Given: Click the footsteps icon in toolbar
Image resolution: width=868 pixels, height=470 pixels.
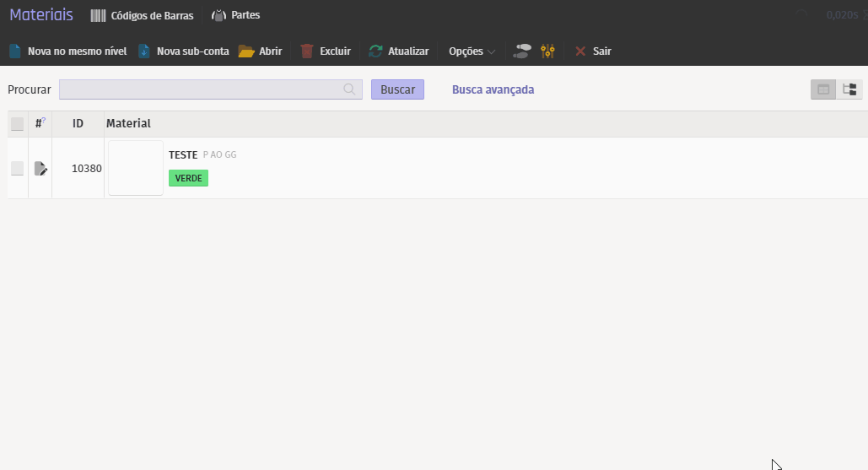Looking at the screenshot, I should point(523,51).
